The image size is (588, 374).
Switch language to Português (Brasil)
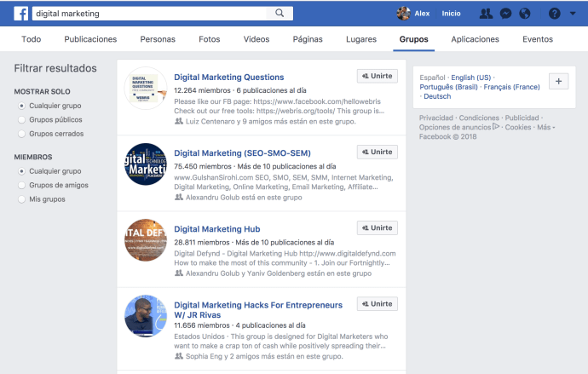tap(448, 87)
